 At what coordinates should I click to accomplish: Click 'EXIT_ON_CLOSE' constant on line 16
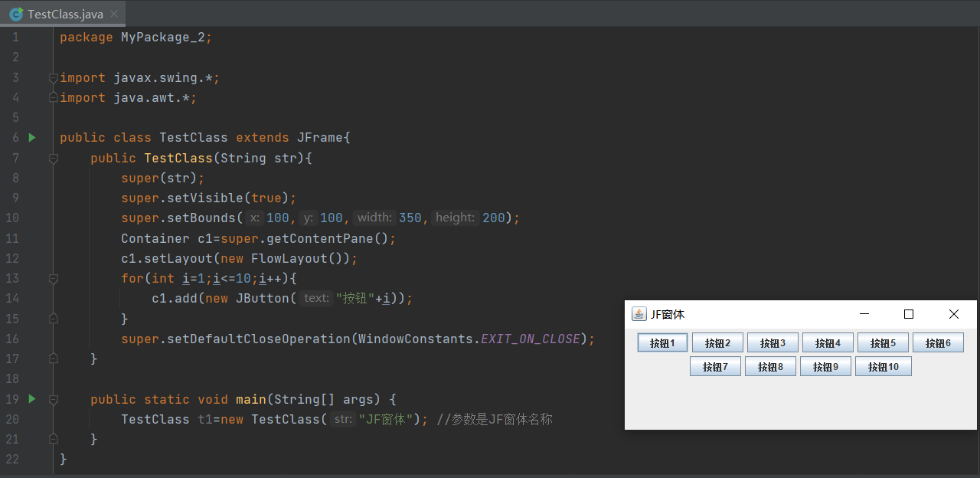pyautogui.click(x=531, y=339)
